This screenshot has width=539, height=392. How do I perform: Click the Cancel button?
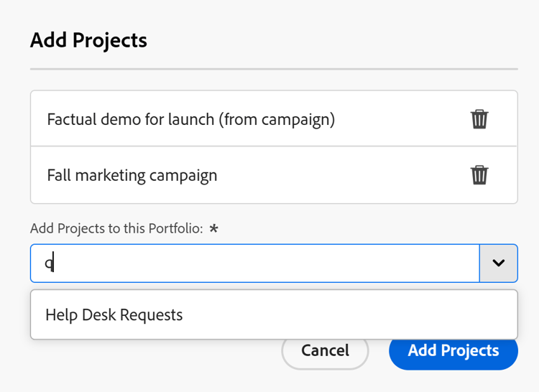(x=325, y=350)
